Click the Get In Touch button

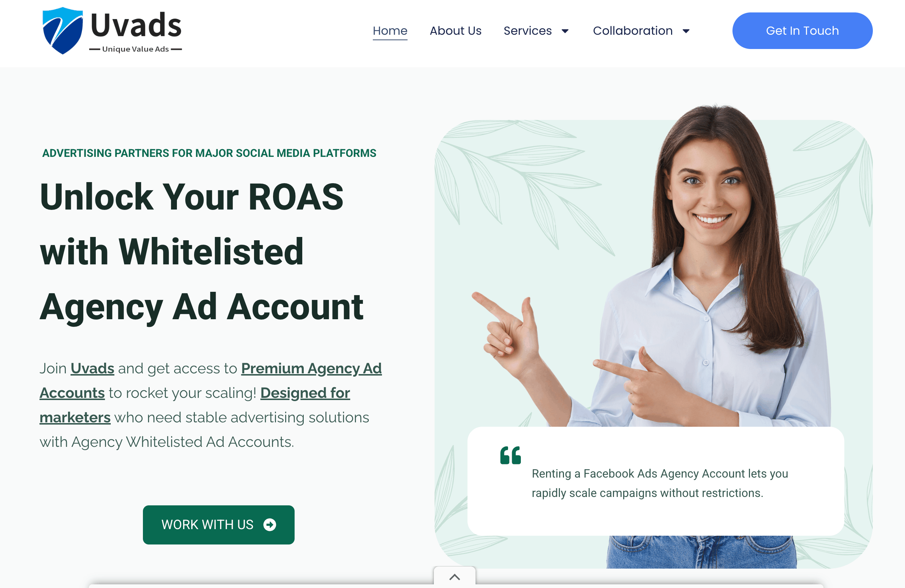tap(802, 31)
